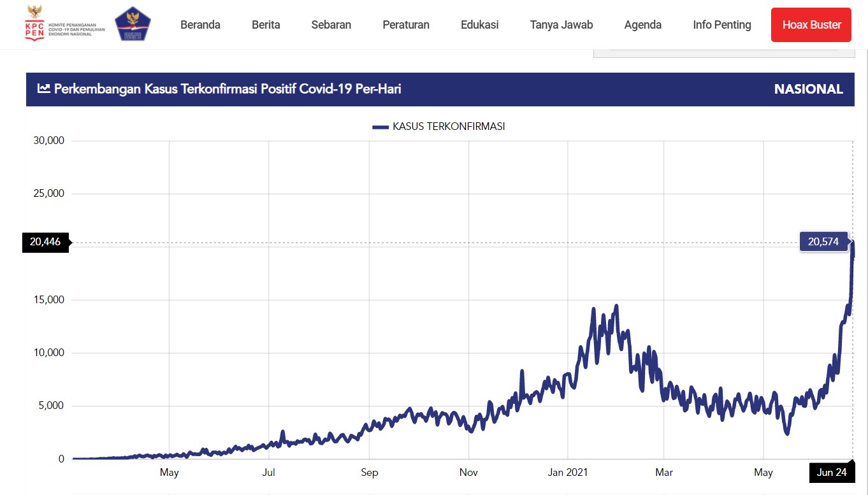Viewport: 868px width, 495px height.
Task: Go to the Berita page
Action: pos(266,25)
